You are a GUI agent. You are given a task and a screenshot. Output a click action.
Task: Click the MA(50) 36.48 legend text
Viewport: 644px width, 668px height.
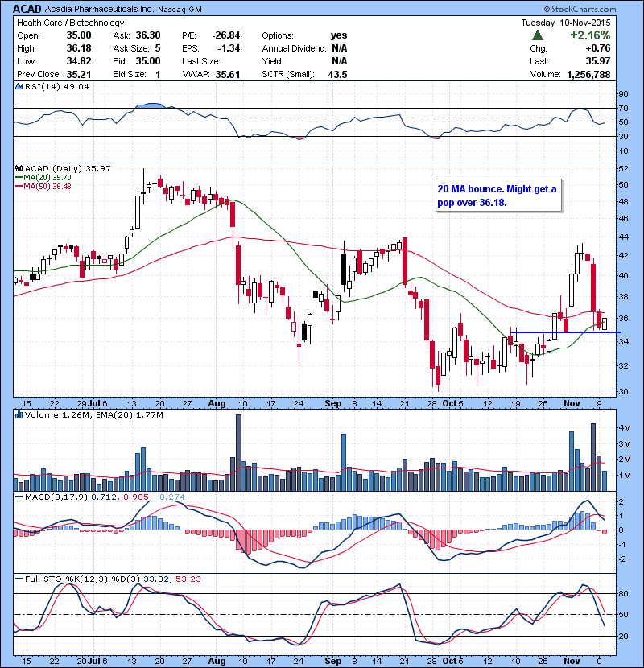[47, 187]
